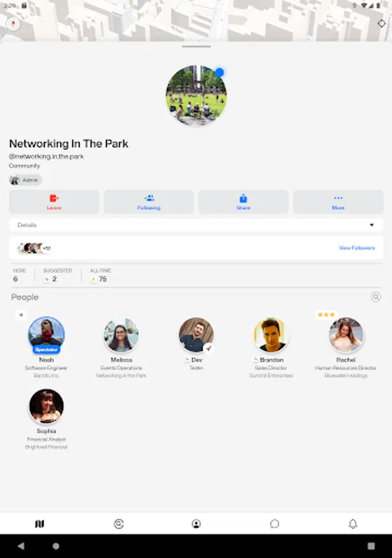Expand the Details section
392x558 pixels.
(196, 225)
